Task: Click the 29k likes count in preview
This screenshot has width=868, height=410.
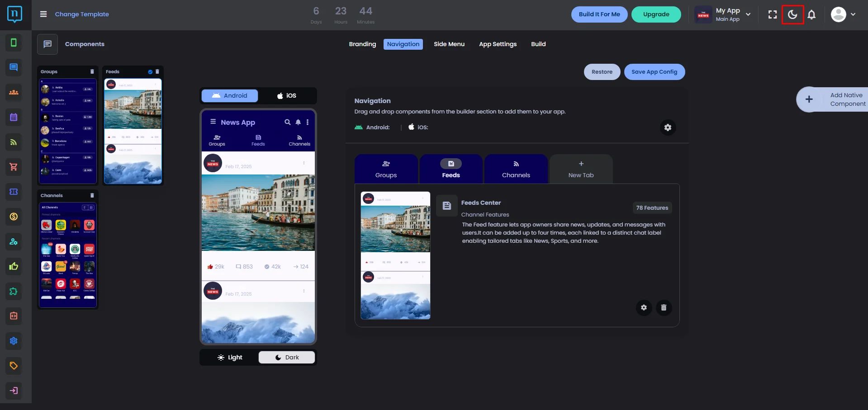Action: [216, 267]
